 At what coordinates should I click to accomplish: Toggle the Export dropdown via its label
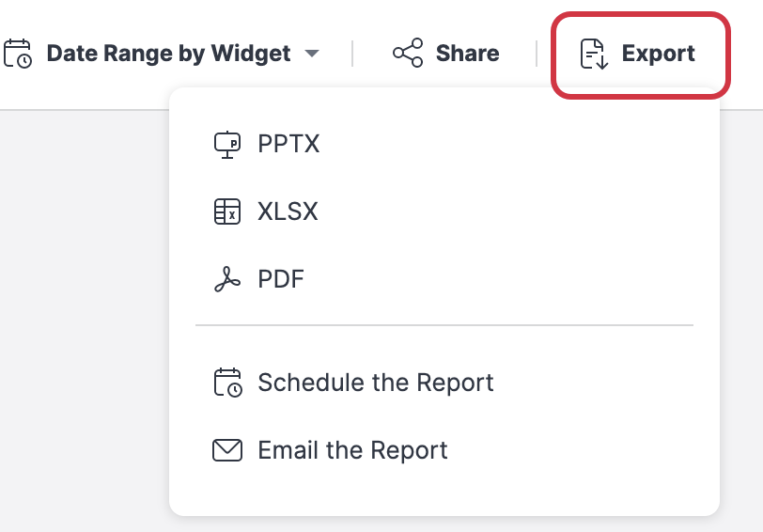(659, 54)
